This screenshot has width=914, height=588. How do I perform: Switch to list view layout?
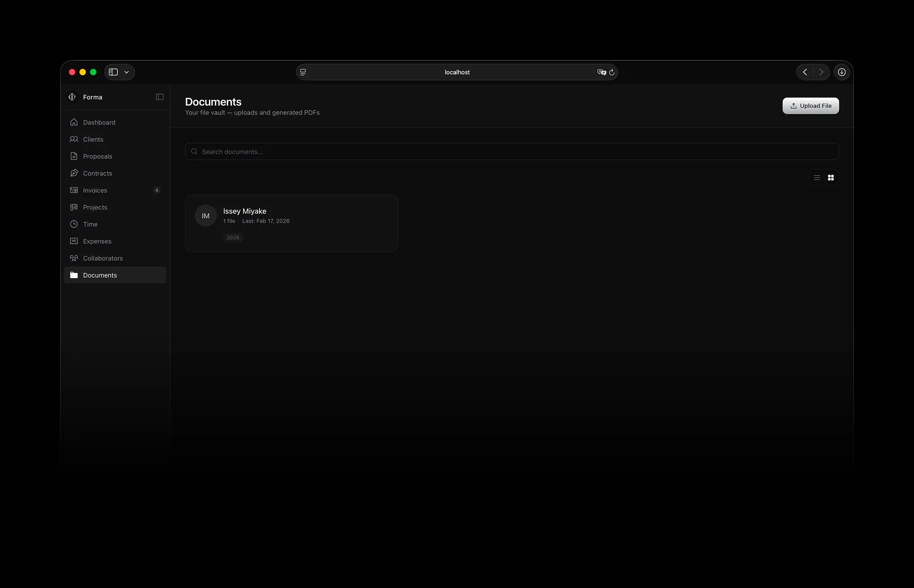pos(817,178)
